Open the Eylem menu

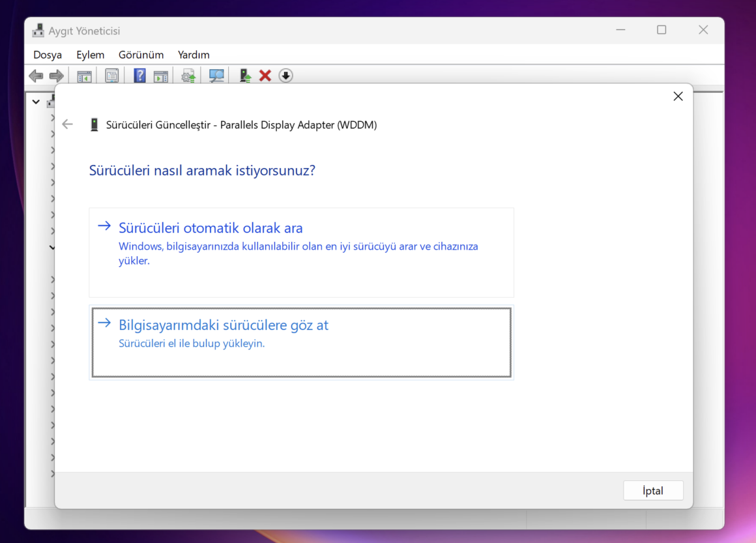pyautogui.click(x=90, y=55)
